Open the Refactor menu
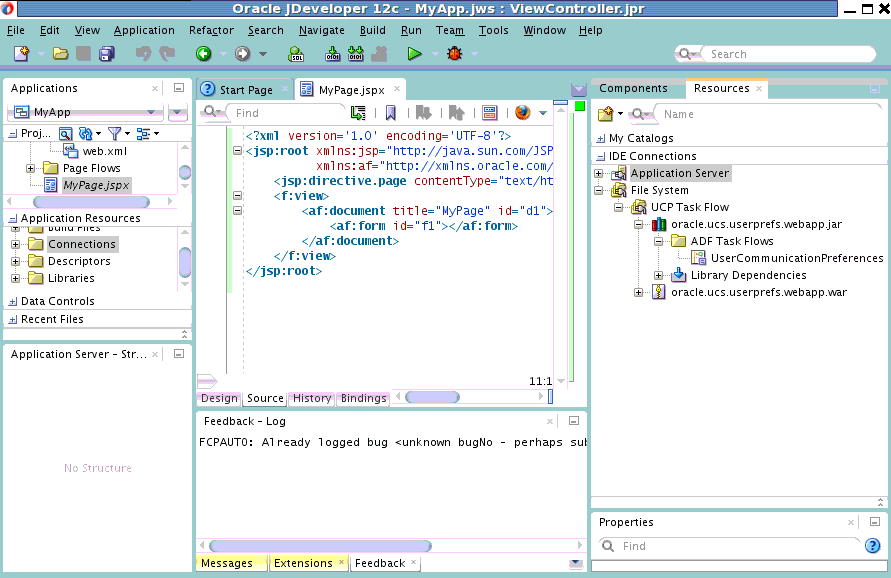The image size is (891, 578). tap(211, 30)
